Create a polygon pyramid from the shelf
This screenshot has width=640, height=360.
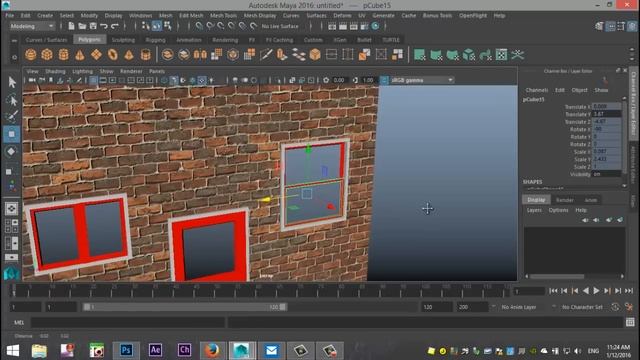point(129,54)
